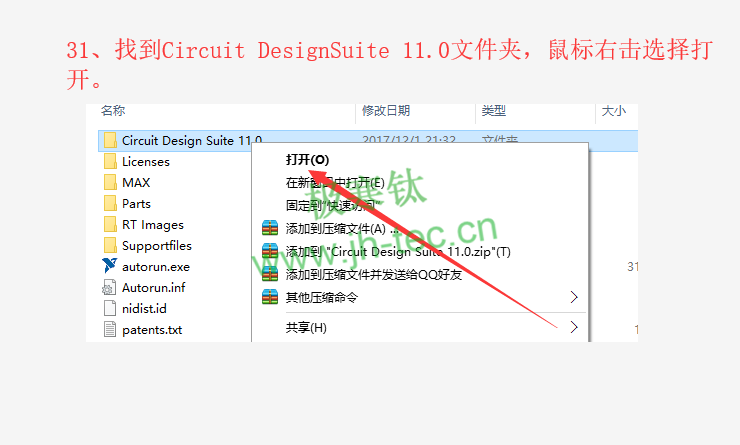Sort by the 名称 column header
Viewport: 740px width, 445px height.
pyautogui.click(x=113, y=110)
